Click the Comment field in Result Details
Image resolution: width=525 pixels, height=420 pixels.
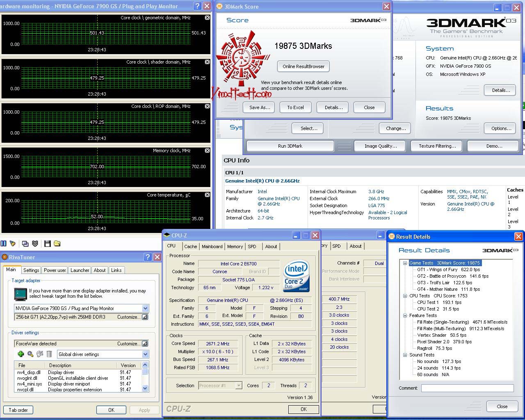[x=467, y=388]
